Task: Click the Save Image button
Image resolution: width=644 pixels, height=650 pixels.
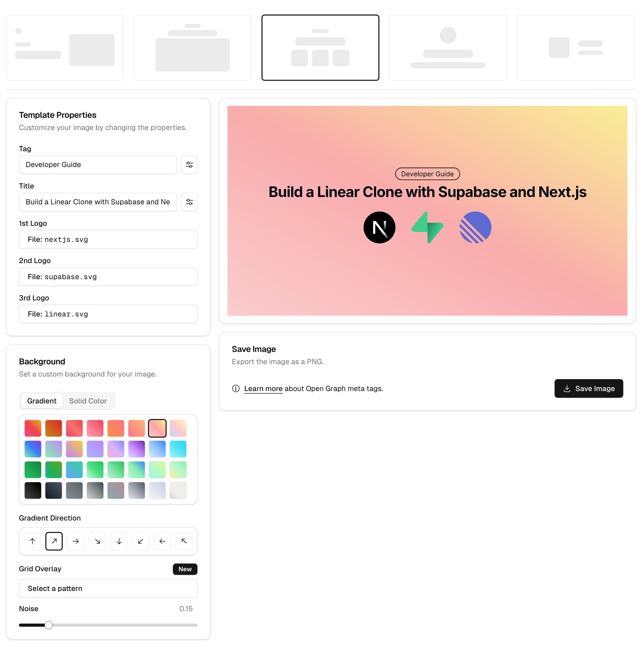Action: (589, 388)
